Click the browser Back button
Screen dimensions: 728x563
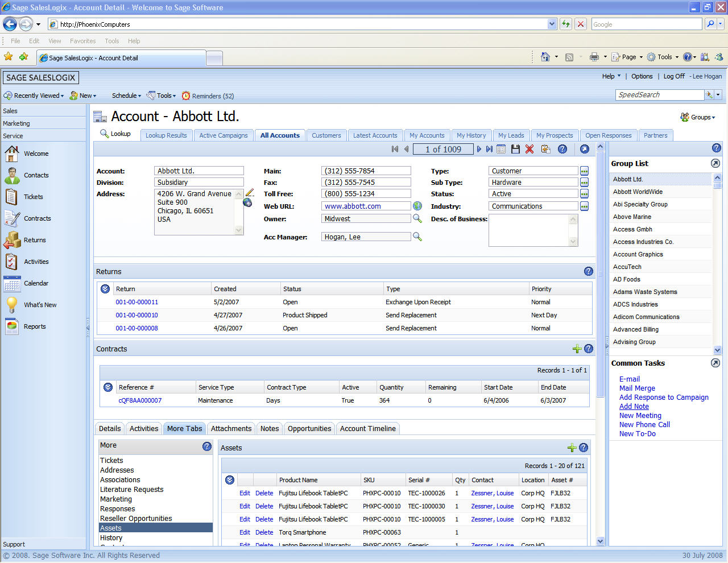[x=10, y=24]
